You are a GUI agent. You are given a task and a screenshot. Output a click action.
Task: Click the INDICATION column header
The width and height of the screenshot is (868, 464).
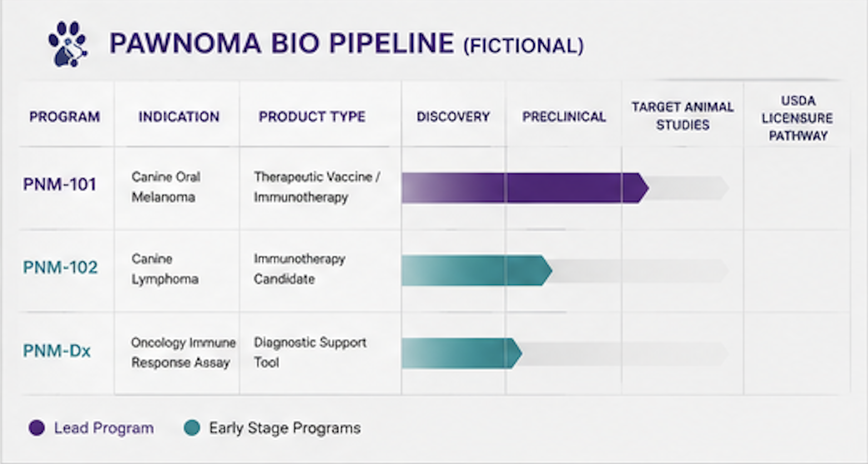click(179, 117)
